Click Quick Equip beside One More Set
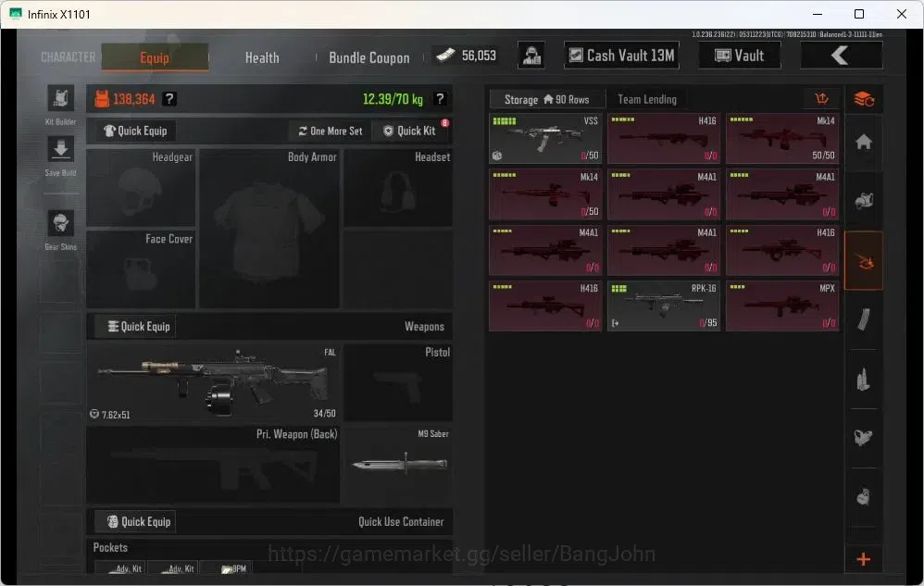The width and height of the screenshot is (924, 586). coord(135,131)
